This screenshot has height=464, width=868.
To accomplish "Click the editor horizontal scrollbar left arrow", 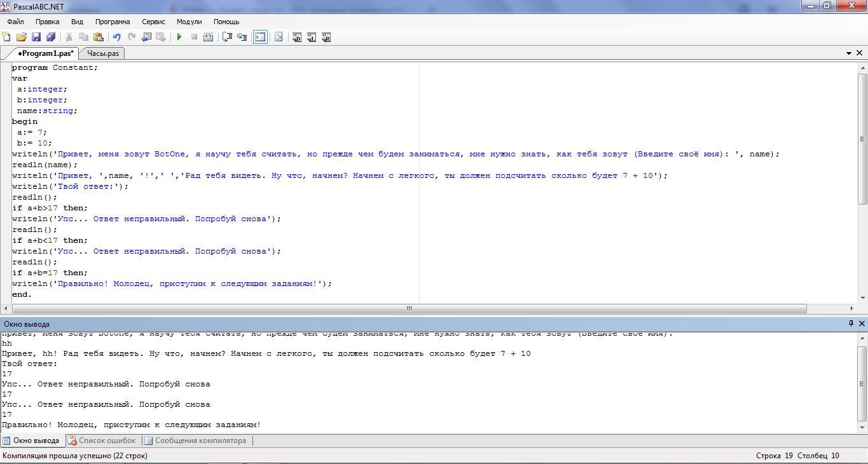I will point(6,308).
